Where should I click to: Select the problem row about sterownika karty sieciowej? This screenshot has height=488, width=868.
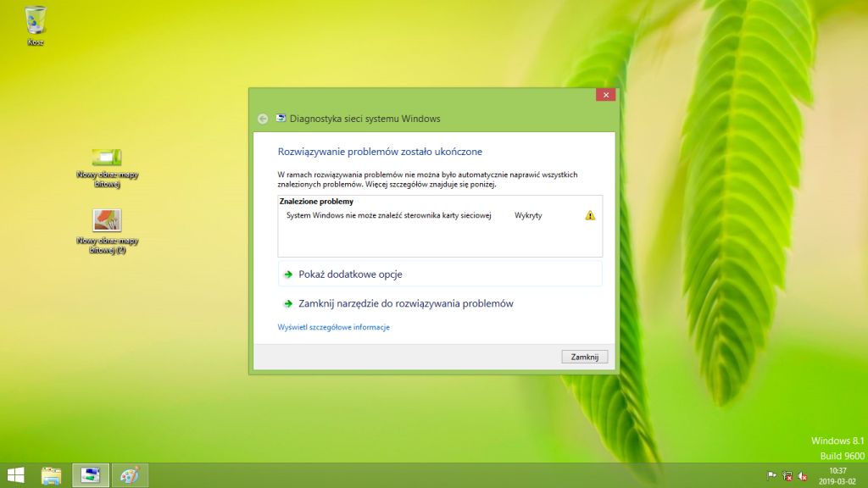click(x=440, y=216)
